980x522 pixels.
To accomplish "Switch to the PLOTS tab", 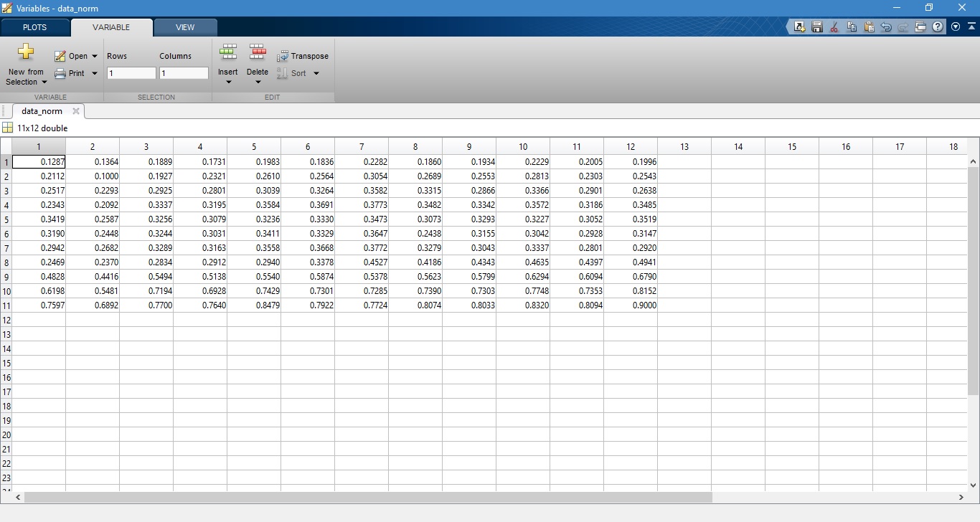I will [x=34, y=27].
